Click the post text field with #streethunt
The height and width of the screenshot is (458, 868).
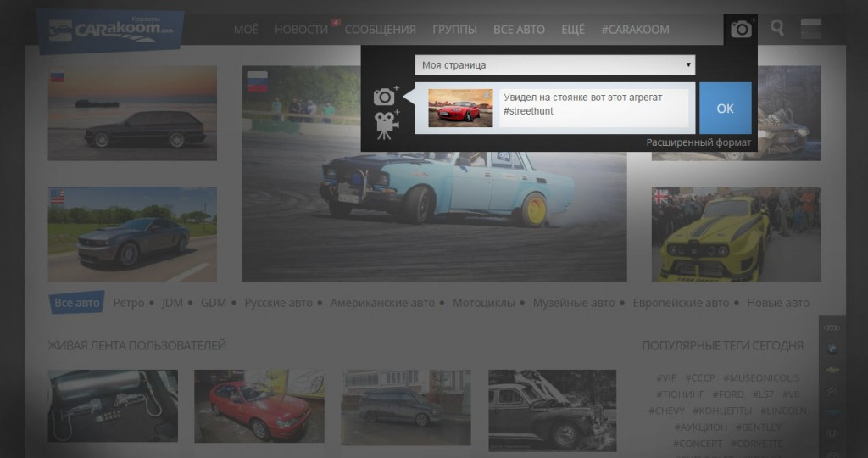tap(594, 108)
